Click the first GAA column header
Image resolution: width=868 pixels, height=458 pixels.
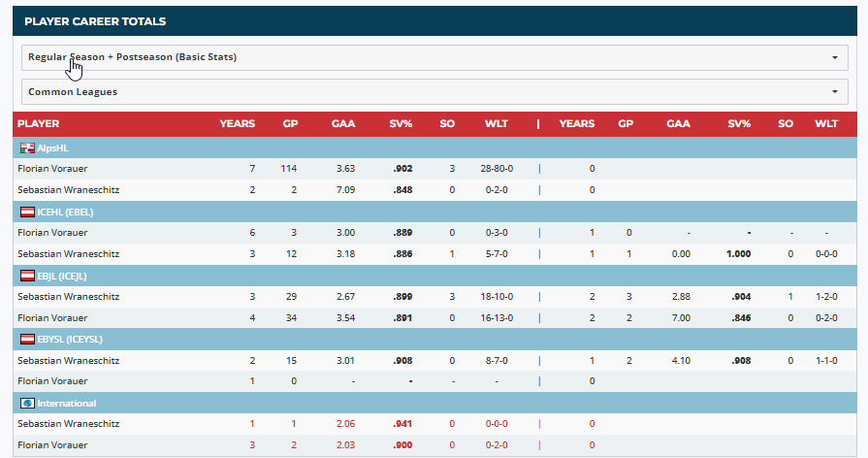click(x=343, y=124)
